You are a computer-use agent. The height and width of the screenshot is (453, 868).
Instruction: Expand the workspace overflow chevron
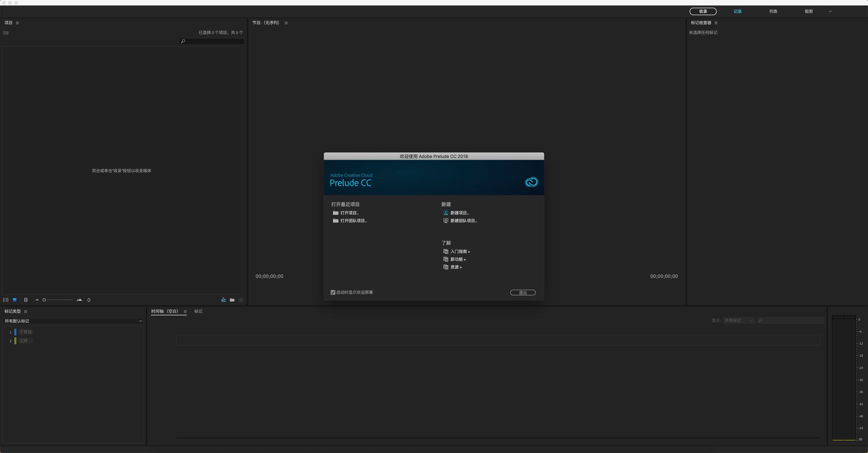pyautogui.click(x=830, y=11)
